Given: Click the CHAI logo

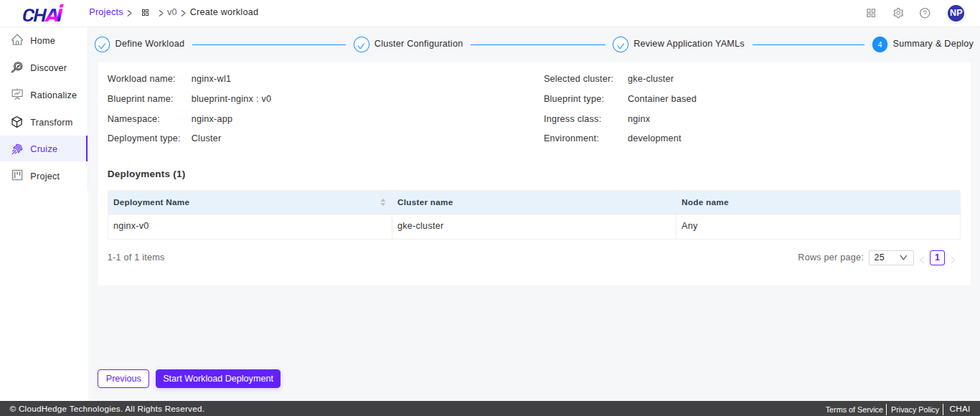Looking at the screenshot, I should (x=43, y=14).
